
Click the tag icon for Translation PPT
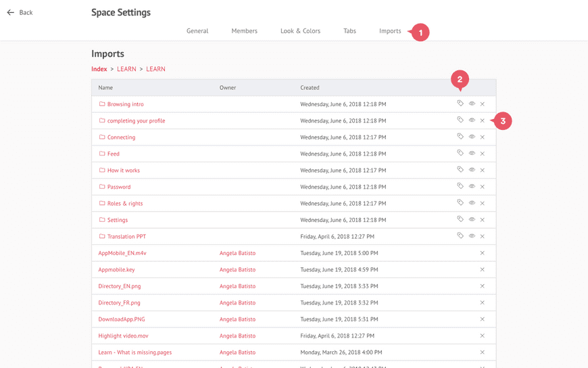point(460,235)
